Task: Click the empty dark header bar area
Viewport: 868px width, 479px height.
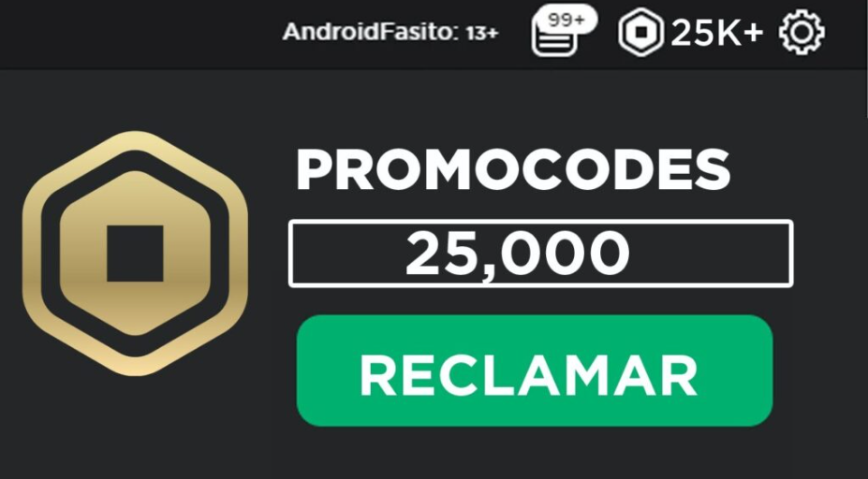Action: [x=139, y=33]
